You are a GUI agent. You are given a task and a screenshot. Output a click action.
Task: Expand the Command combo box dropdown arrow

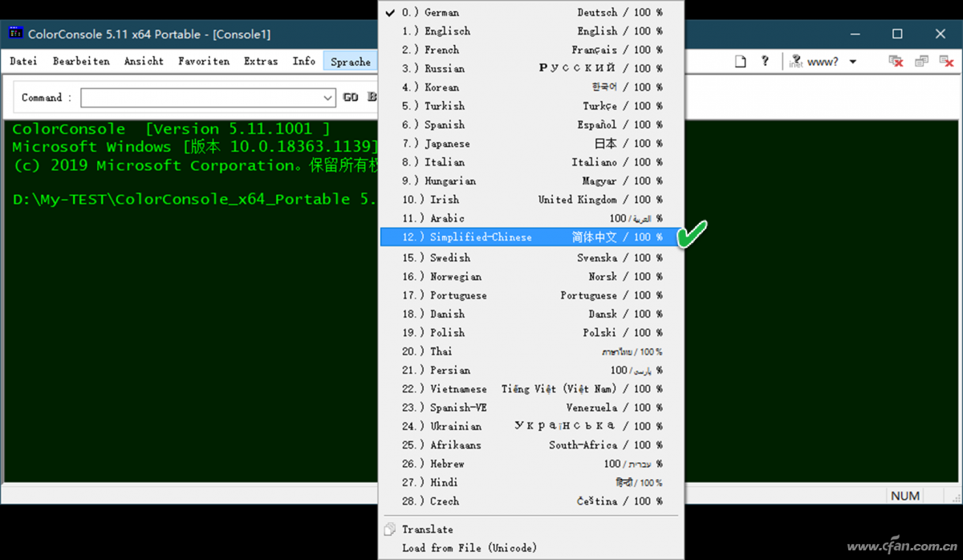coord(327,98)
